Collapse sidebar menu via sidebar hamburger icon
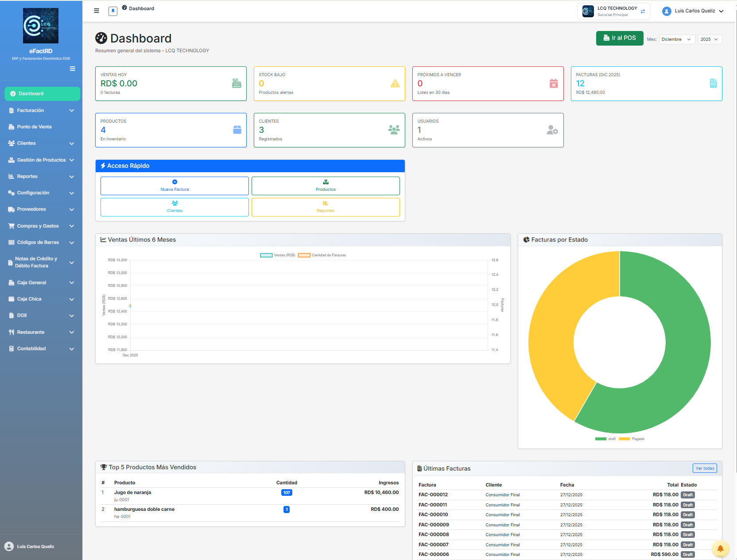 point(72,69)
